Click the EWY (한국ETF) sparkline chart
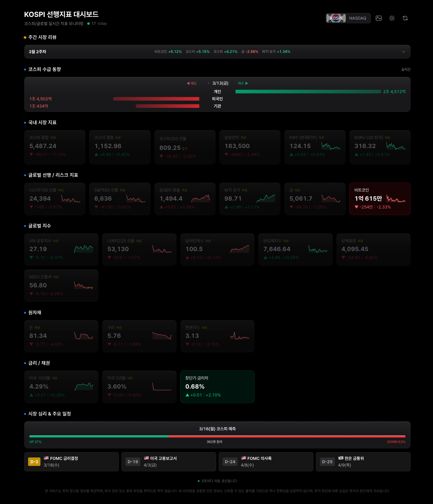 tap(331, 146)
